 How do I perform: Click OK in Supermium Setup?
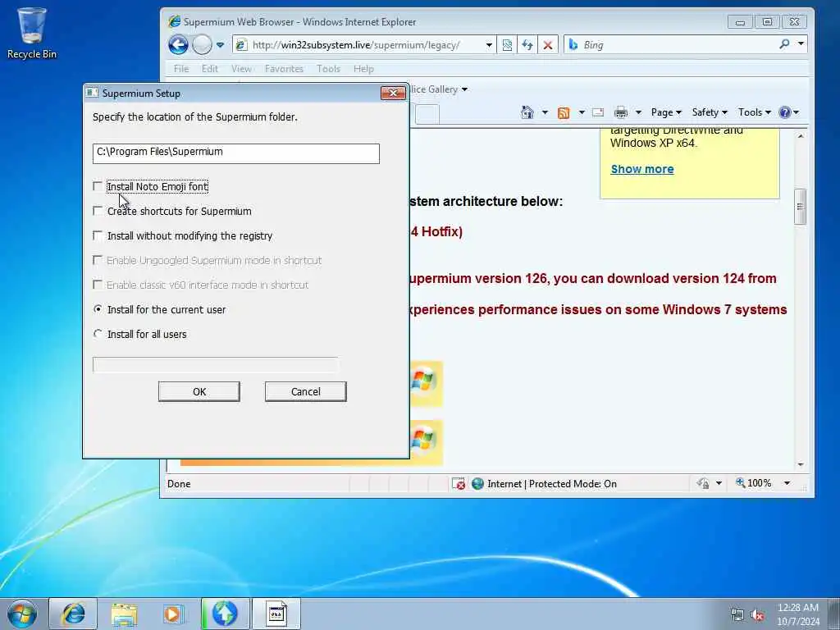[199, 391]
